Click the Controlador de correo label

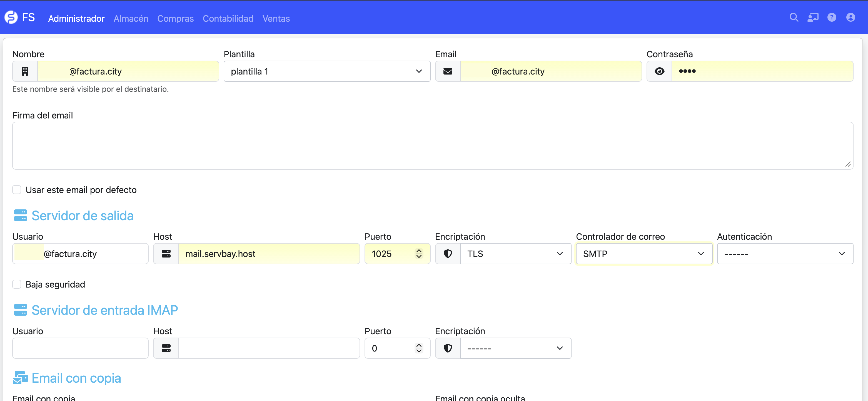pos(620,236)
